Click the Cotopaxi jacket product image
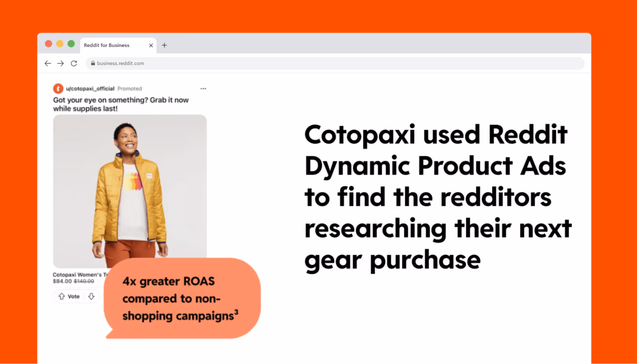Image resolution: width=637 pixels, height=364 pixels. (x=129, y=191)
